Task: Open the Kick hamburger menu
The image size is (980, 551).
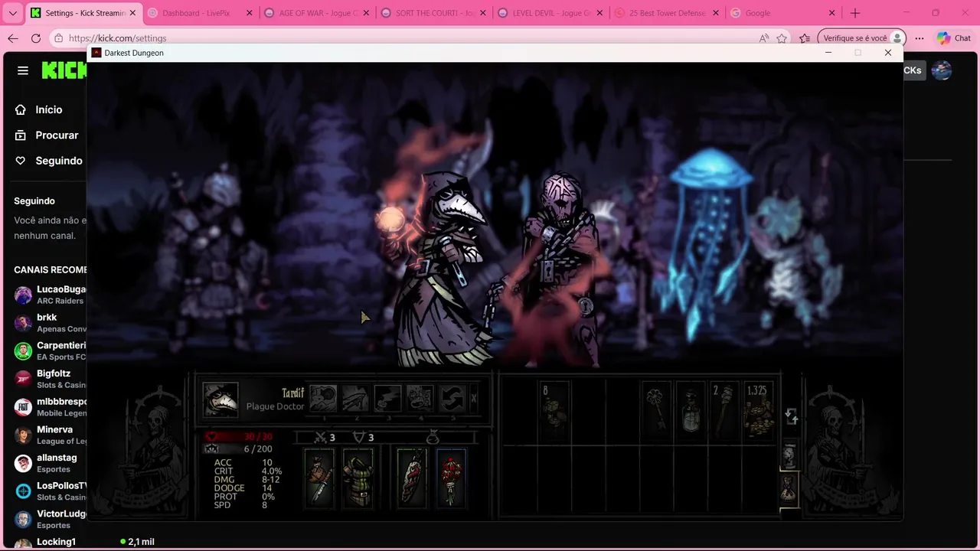Action: [23, 70]
